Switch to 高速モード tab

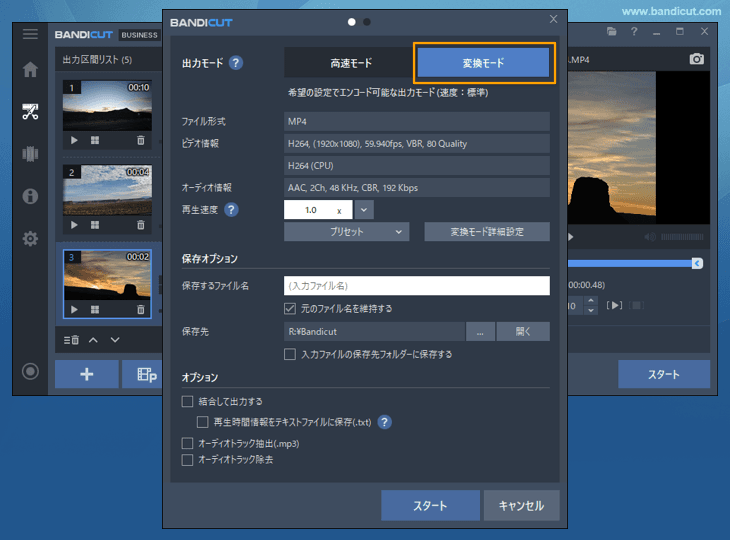(x=351, y=63)
